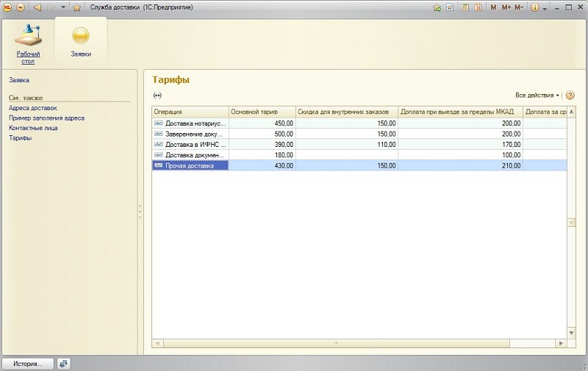Click the История button

coord(28,363)
